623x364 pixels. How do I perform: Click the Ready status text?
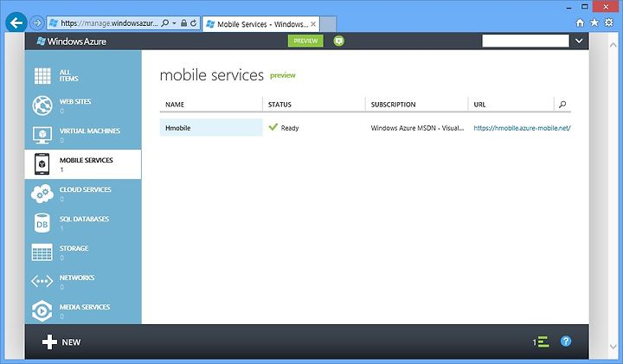[290, 128]
